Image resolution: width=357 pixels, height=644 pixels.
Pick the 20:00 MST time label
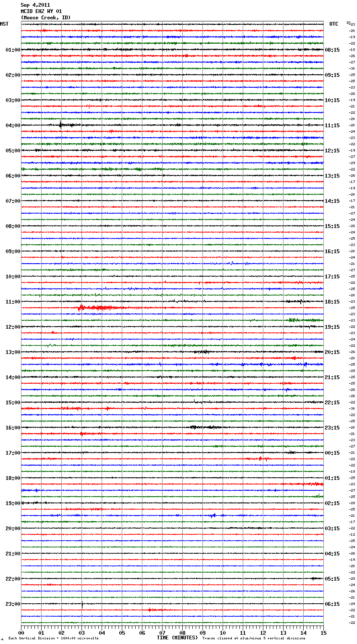point(13,529)
